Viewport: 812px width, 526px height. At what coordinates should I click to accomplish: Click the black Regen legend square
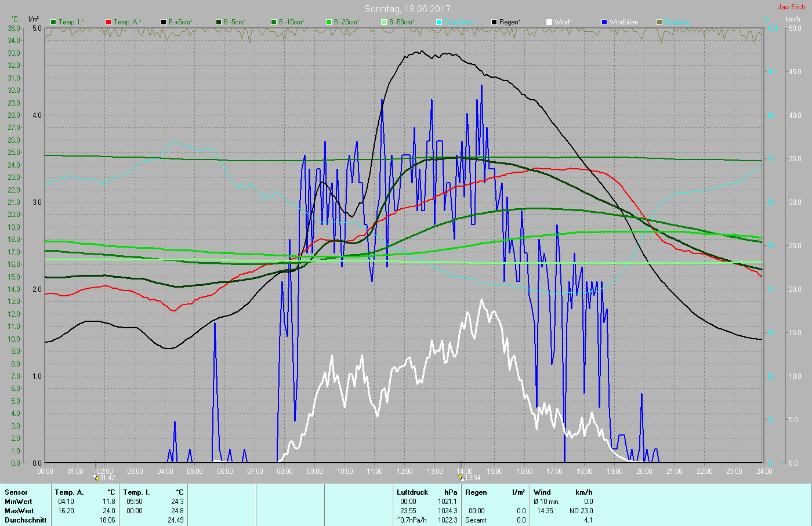[494, 22]
